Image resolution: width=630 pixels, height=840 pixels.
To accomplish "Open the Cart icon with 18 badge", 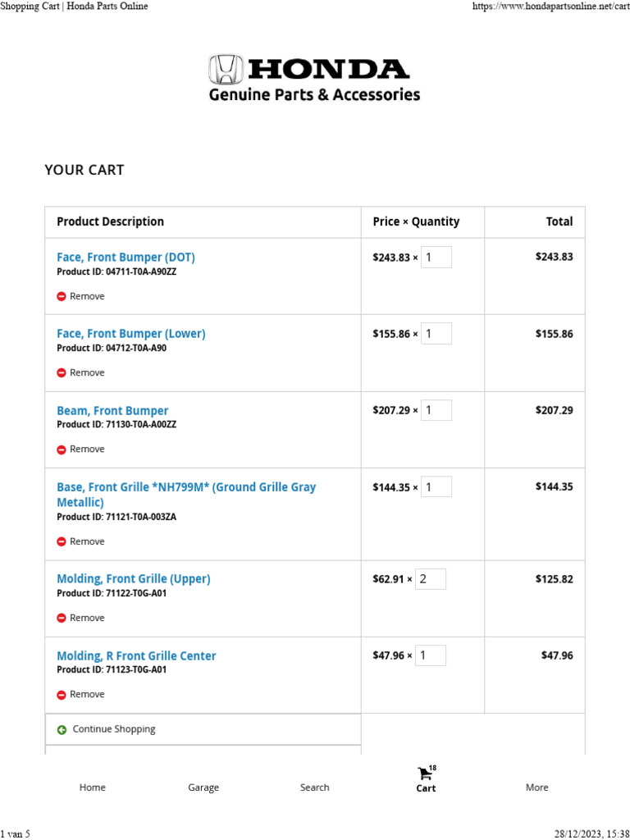I will pos(425,774).
